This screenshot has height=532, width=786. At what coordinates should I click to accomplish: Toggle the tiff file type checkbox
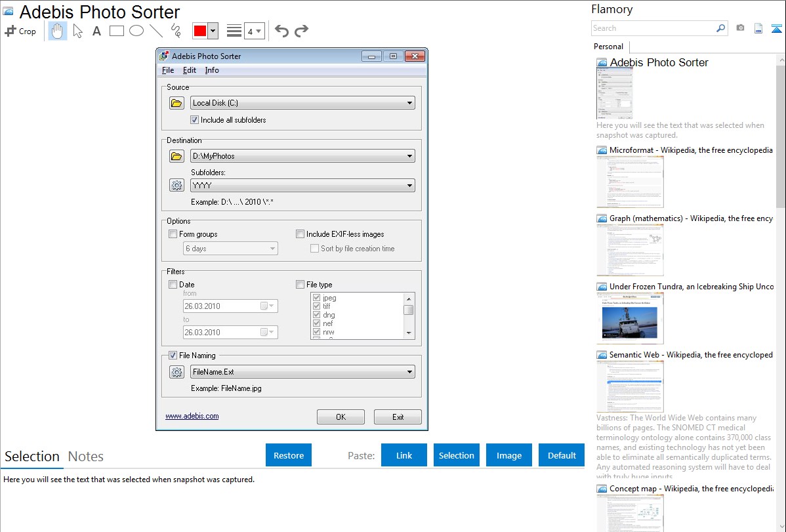click(316, 306)
